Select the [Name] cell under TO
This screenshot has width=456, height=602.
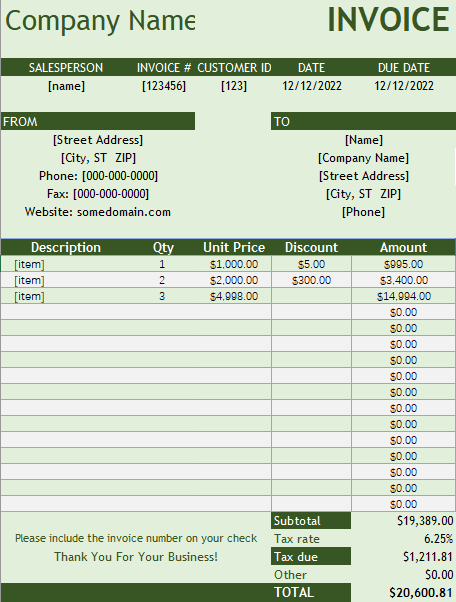coord(363,140)
